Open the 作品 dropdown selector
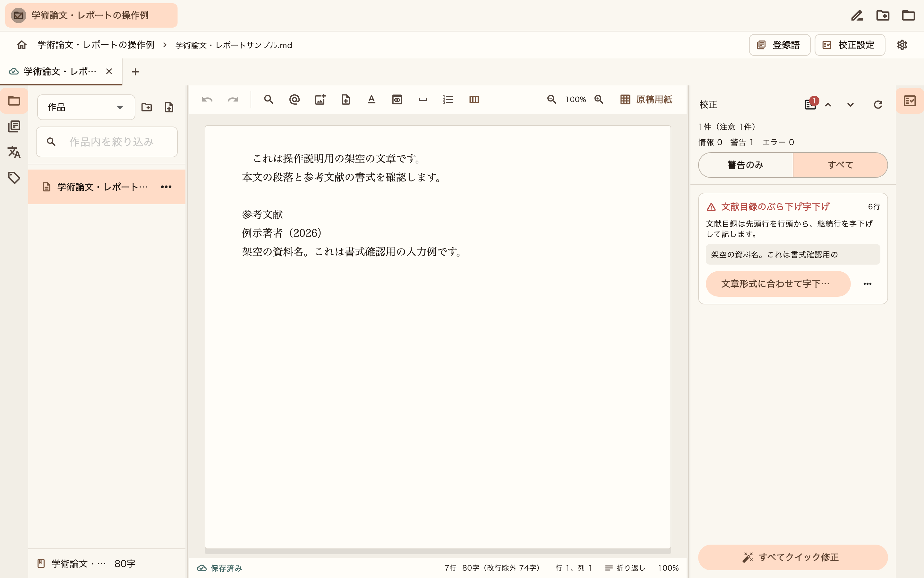This screenshot has height=578, width=924. 86,107
